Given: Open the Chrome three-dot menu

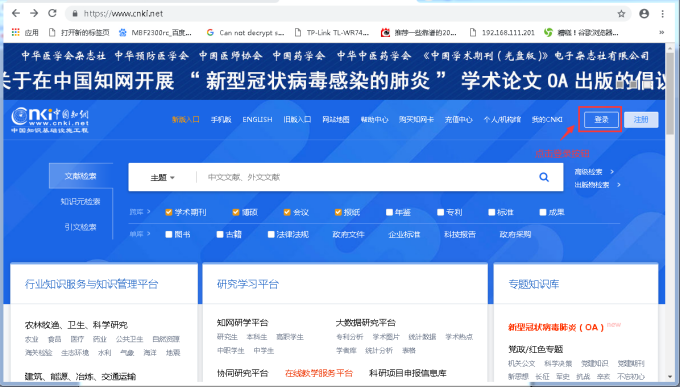Looking at the screenshot, I should click(662, 14).
